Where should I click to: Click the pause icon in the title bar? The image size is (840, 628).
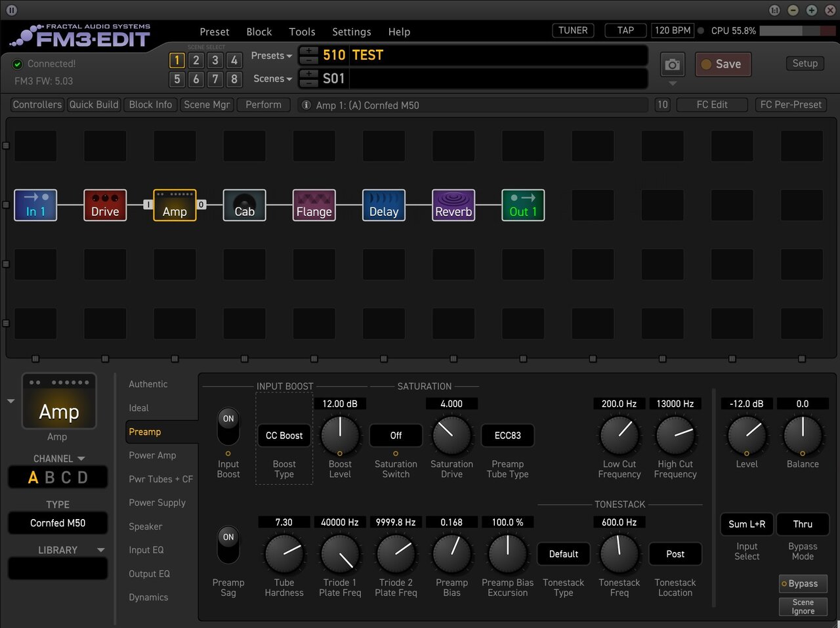point(12,10)
